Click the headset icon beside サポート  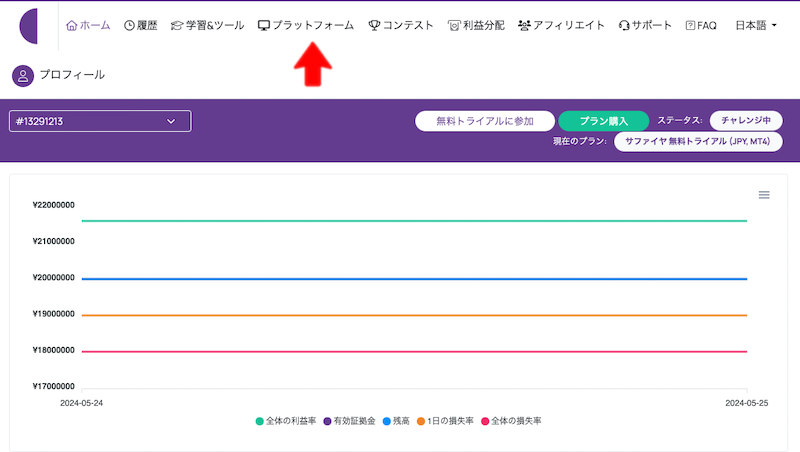tap(624, 26)
